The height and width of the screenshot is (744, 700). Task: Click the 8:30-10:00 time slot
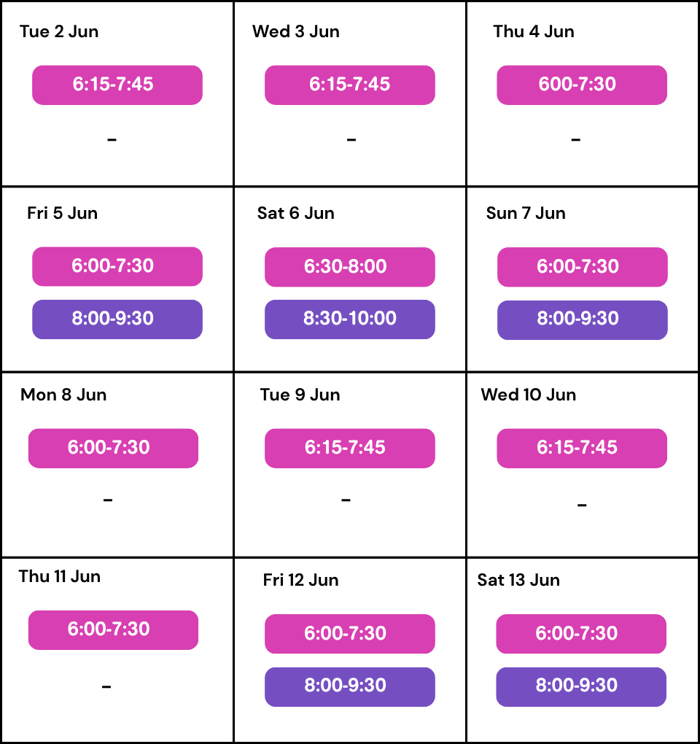tap(349, 319)
